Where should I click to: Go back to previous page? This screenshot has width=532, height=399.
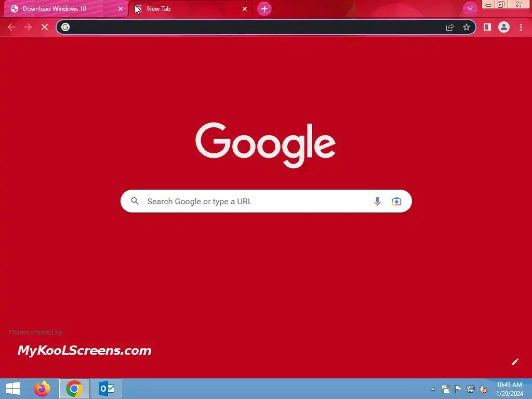click(x=11, y=27)
